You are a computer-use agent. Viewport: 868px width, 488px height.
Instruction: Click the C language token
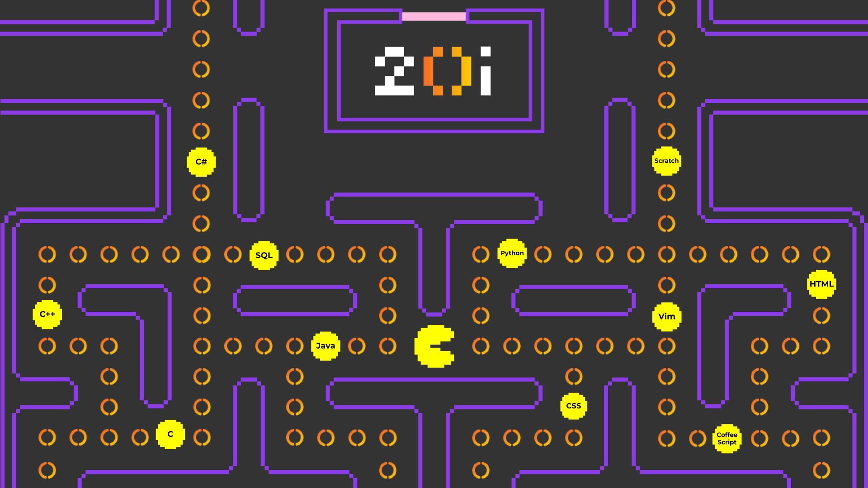170,434
